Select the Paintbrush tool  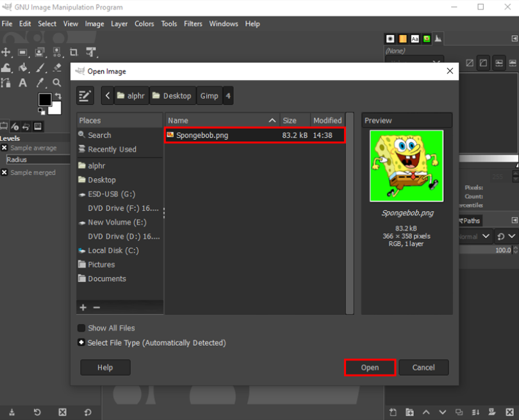pos(40,67)
